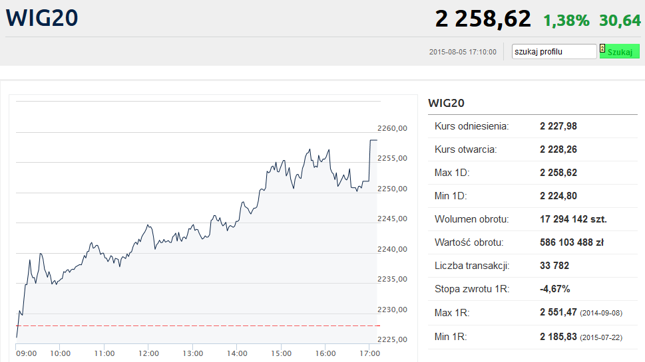Image resolution: width=645 pixels, height=362 pixels.
Task: Click the Max 1R date 2014-09-08
Action: point(601,313)
